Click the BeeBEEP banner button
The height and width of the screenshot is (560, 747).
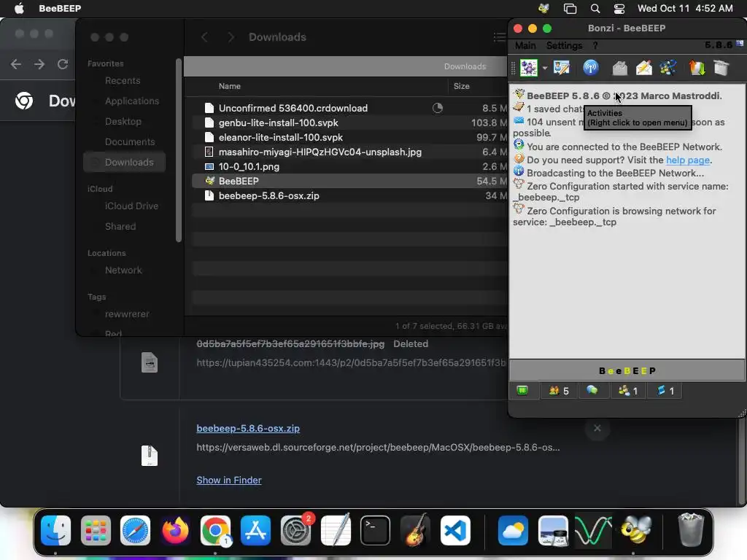[x=627, y=370]
